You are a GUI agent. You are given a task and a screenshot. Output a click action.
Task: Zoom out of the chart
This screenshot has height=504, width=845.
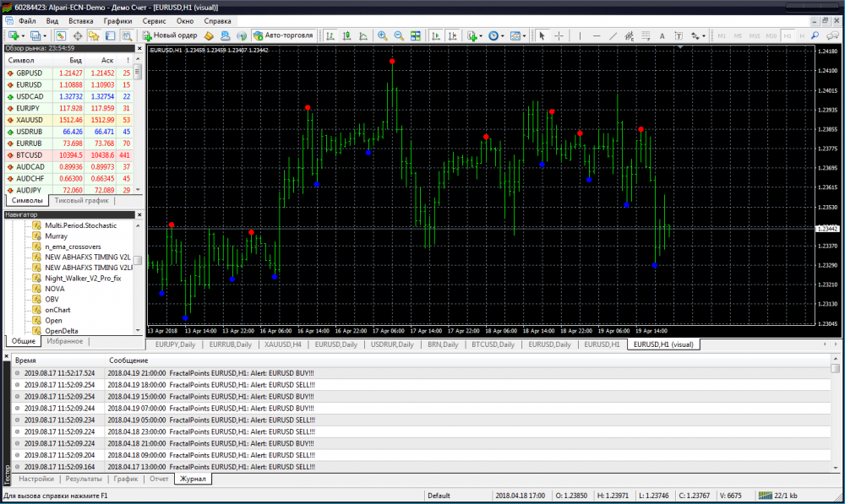[399, 35]
